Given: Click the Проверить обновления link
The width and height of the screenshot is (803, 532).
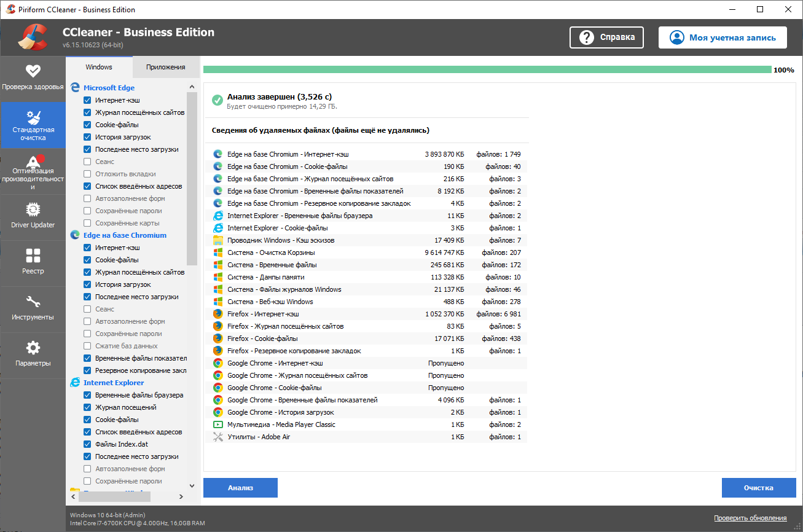Looking at the screenshot, I should 750,518.
